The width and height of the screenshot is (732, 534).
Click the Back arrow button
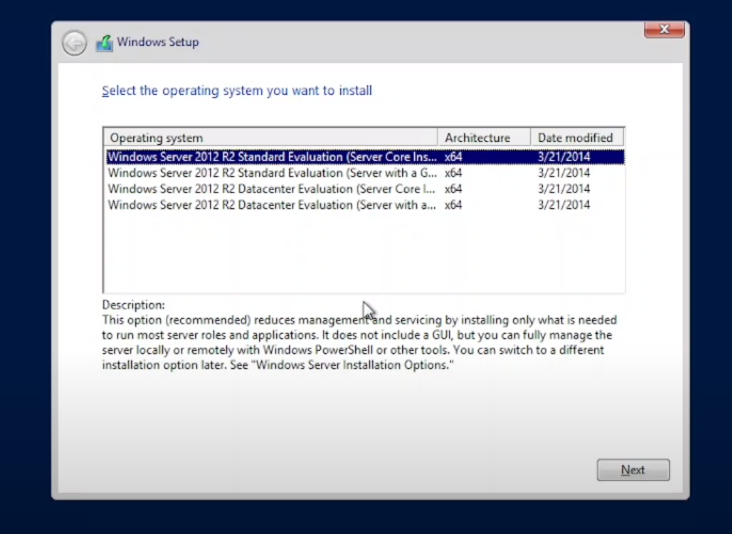click(74, 43)
